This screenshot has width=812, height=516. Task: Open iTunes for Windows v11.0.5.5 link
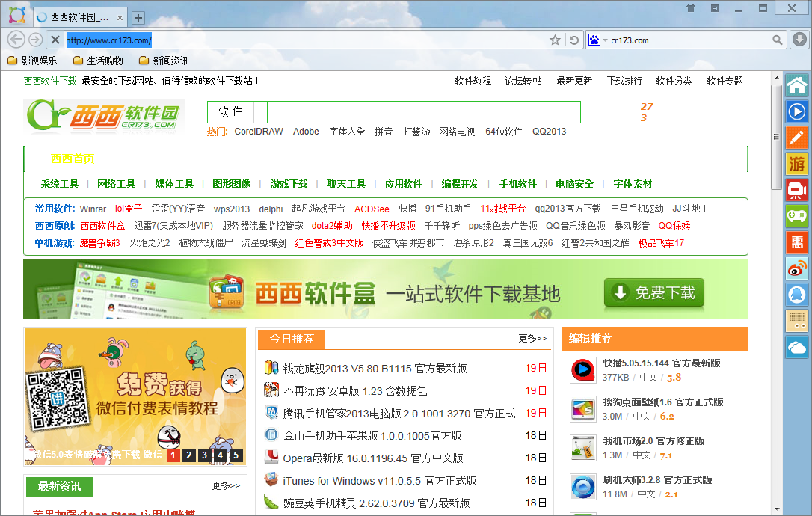coord(380,481)
